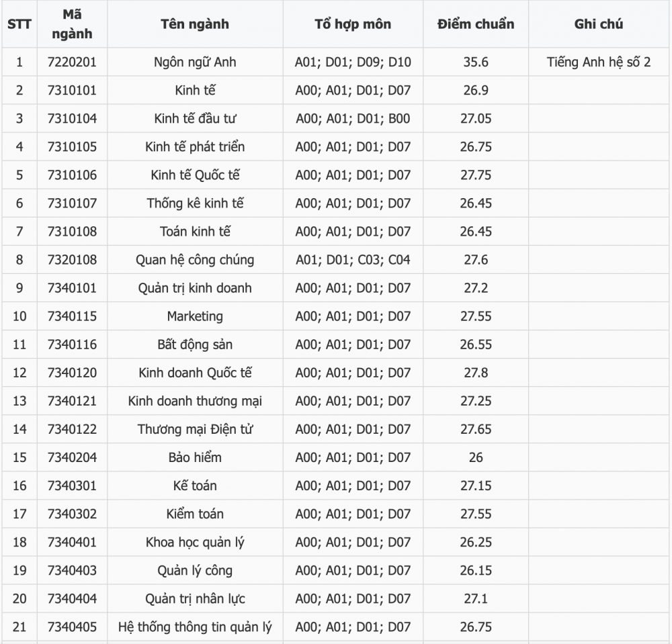
Task: Select the "Ngôn ngữ Anh" cell
Action: coord(195,62)
